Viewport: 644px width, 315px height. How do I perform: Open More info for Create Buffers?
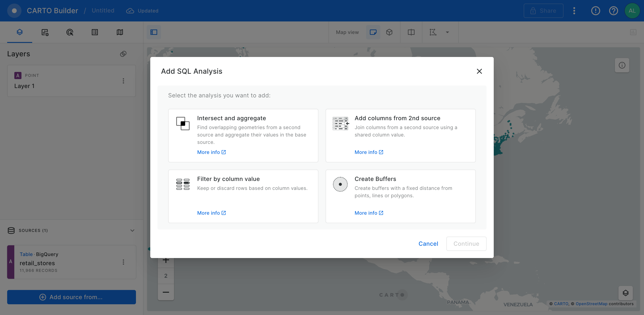pos(369,213)
